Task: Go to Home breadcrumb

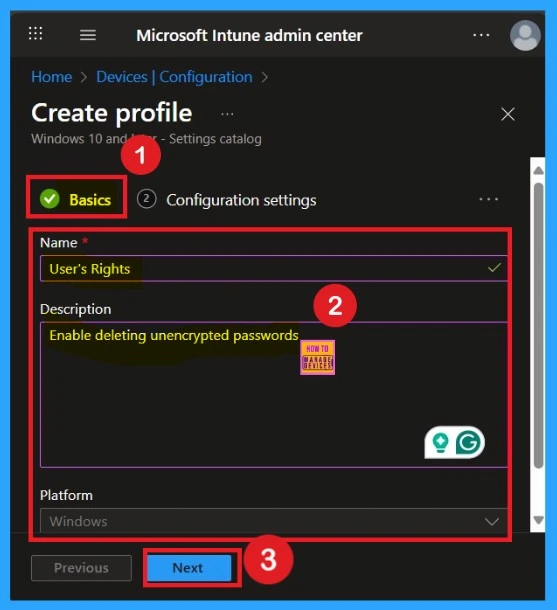Action: click(x=52, y=77)
